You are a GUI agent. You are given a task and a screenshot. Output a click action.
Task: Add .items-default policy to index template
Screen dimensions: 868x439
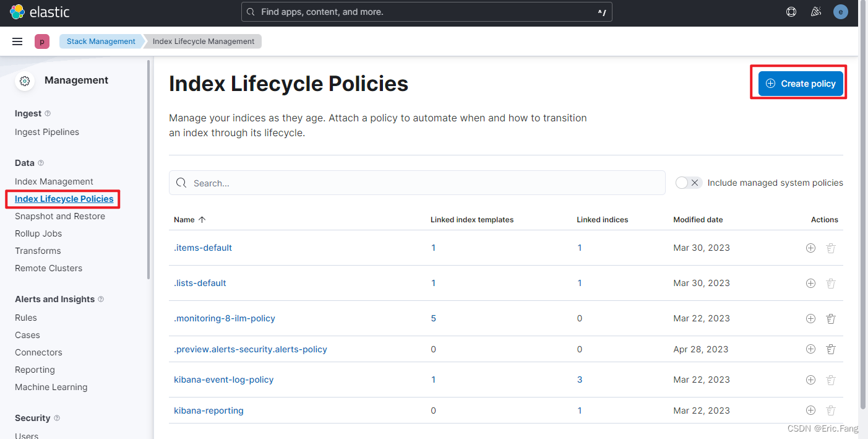810,247
